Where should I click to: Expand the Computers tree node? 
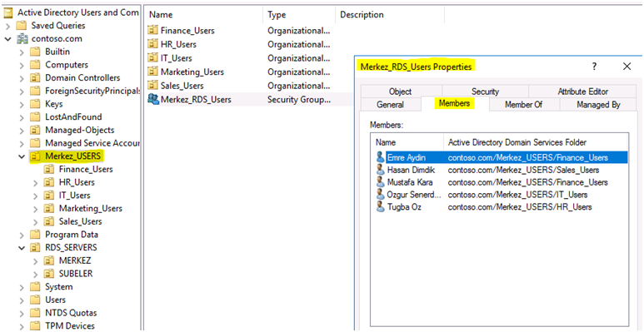(x=22, y=65)
